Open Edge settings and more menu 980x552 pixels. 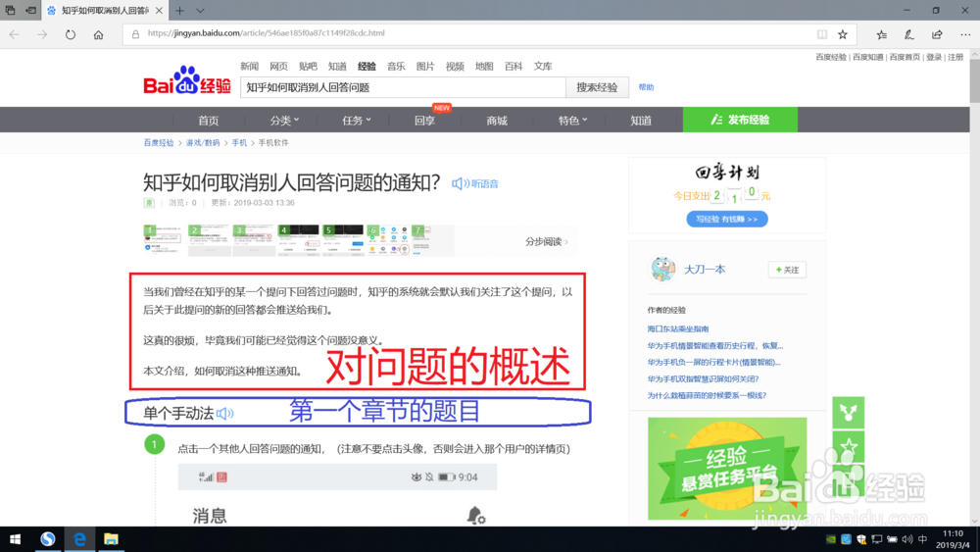pyautogui.click(x=965, y=34)
